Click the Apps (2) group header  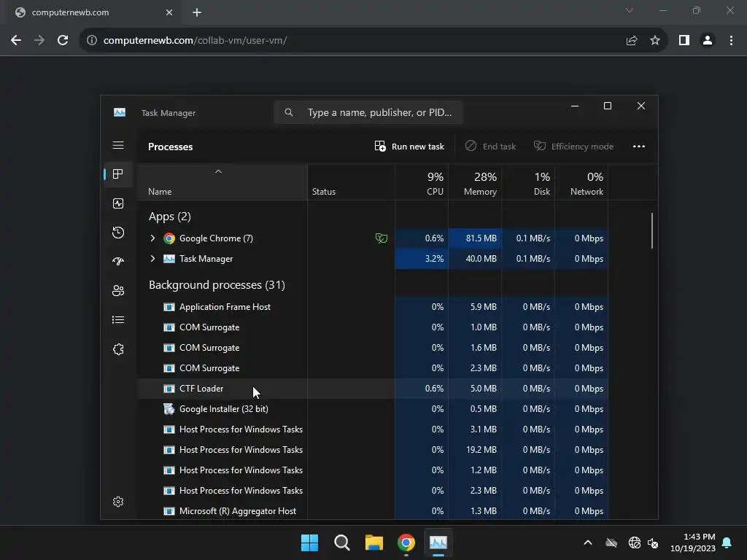pyautogui.click(x=169, y=217)
